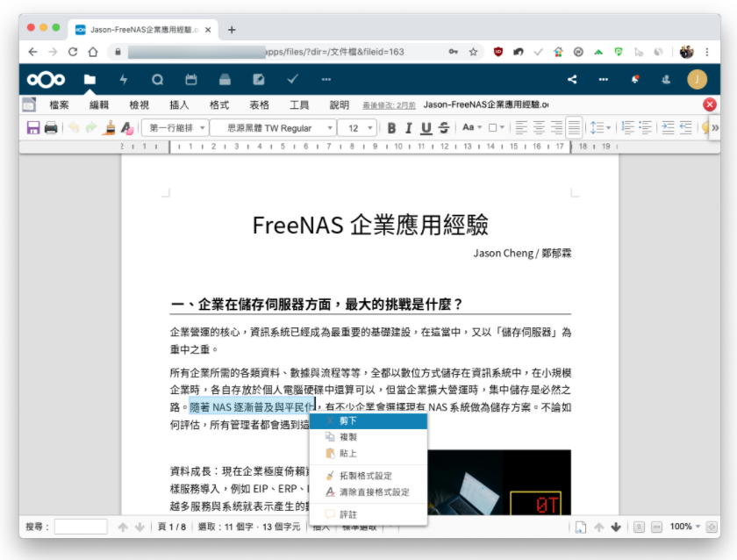
Task: Click the next page down arrow in status bar
Action: 616,528
